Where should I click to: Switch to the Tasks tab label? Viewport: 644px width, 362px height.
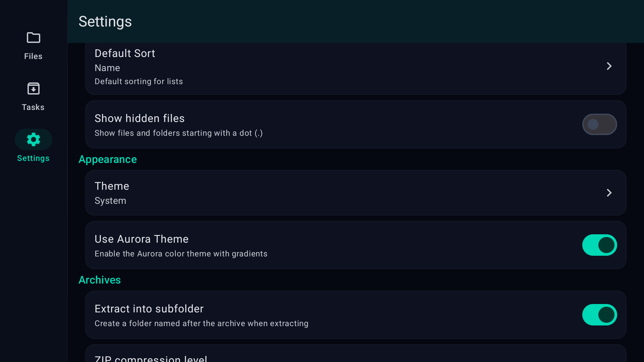pos(33,107)
